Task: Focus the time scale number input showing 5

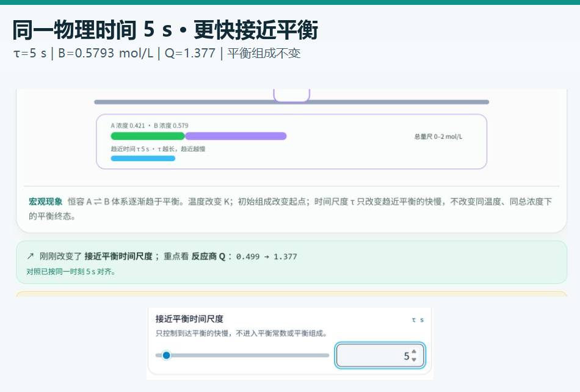Action: [380, 355]
